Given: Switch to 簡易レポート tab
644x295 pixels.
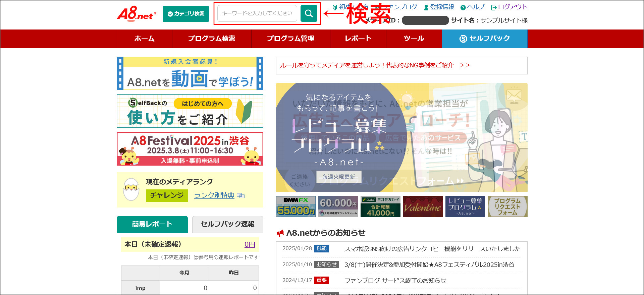Looking at the screenshot, I should (152, 224).
